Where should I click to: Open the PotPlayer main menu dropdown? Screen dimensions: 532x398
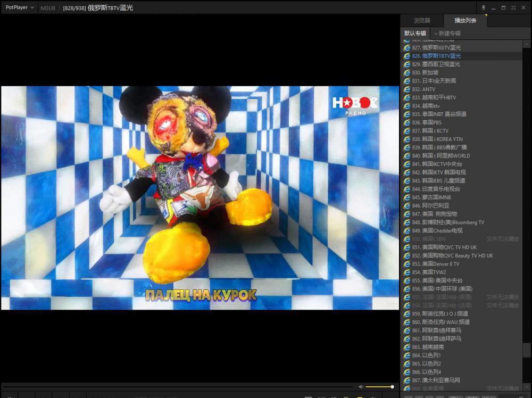coord(20,7)
